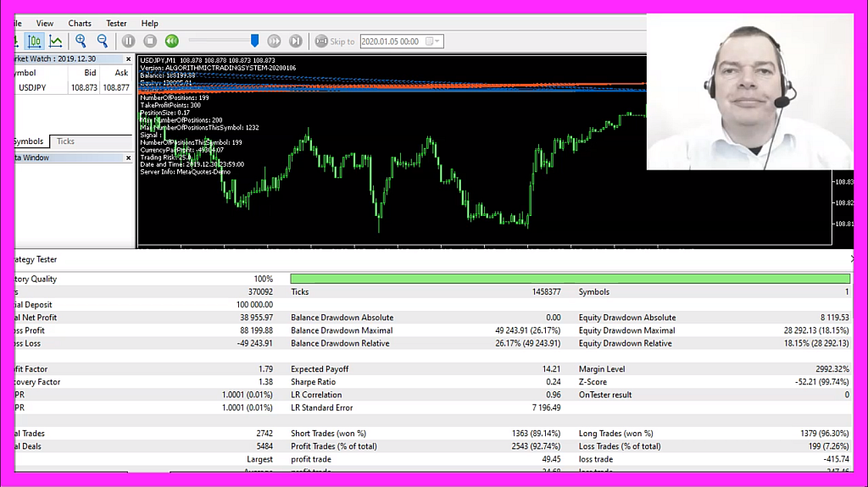The width and height of the screenshot is (868, 487).
Task: Click the Total Deals value 5484
Action: (264, 446)
